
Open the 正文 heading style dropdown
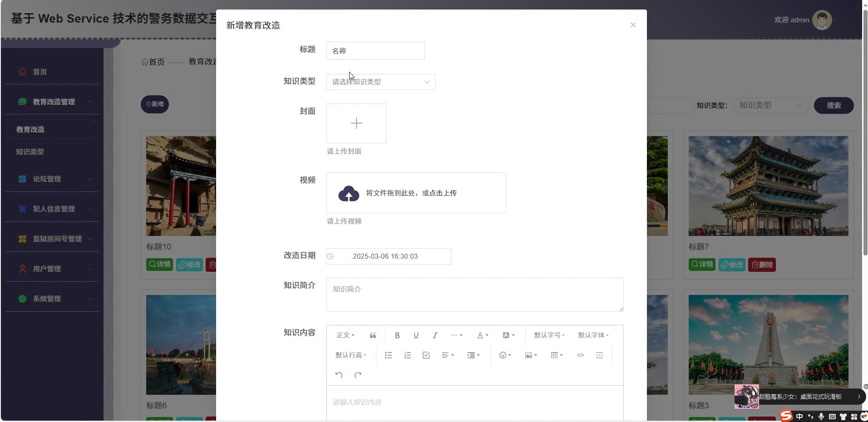pos(345,335)
